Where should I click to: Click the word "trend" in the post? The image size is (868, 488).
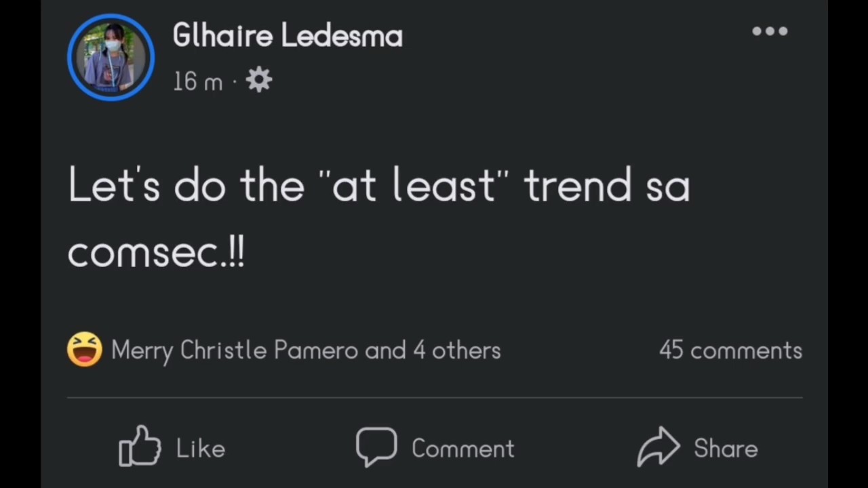(578, 186)
